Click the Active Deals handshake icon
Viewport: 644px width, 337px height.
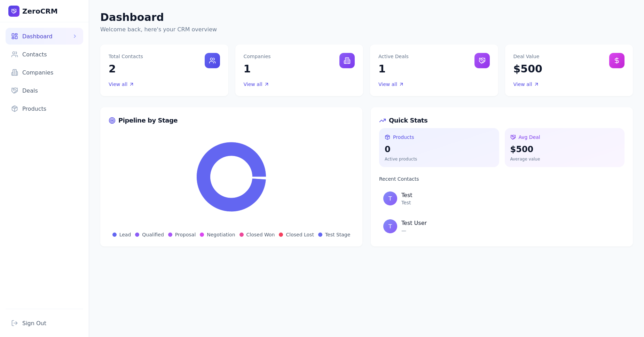tap(482, 61)
